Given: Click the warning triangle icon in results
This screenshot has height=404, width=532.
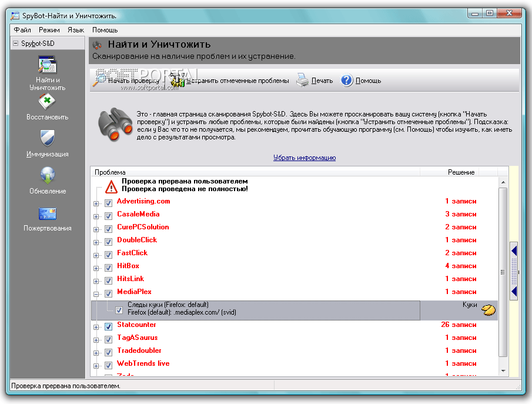Looking at the screenshot, I should click(x=111, y=186).
